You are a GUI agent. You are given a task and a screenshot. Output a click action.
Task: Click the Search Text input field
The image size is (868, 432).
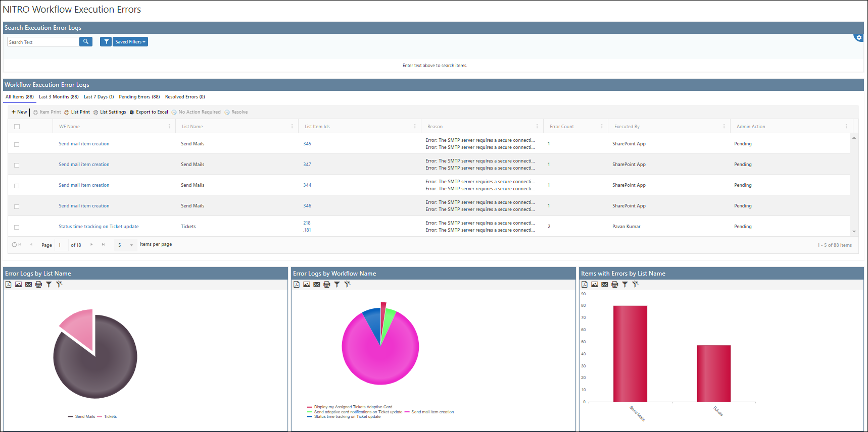[x=43, y=42]
